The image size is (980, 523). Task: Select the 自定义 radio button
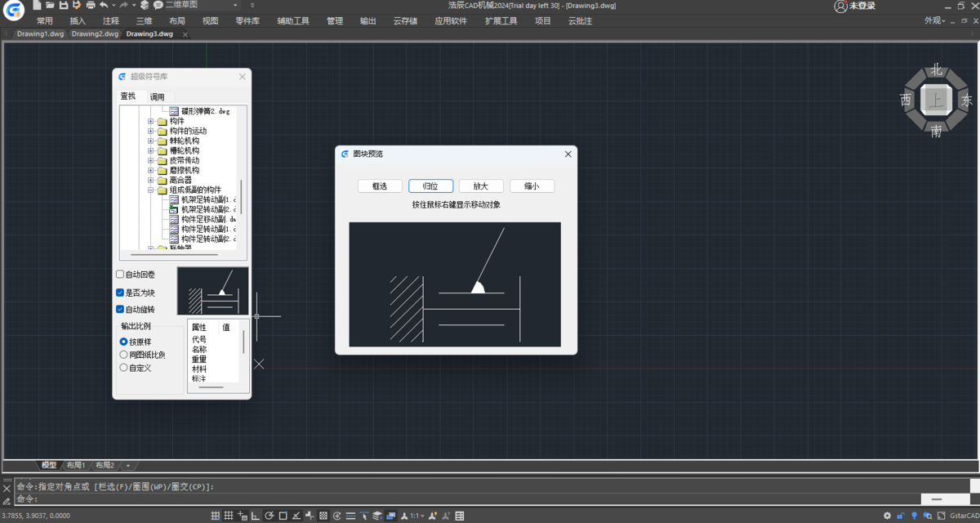(x=123, y=368)
